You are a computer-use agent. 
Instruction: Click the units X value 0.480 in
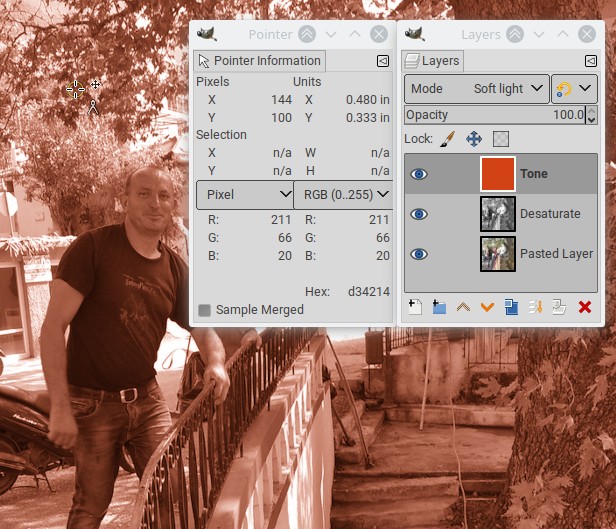(368, 100)
